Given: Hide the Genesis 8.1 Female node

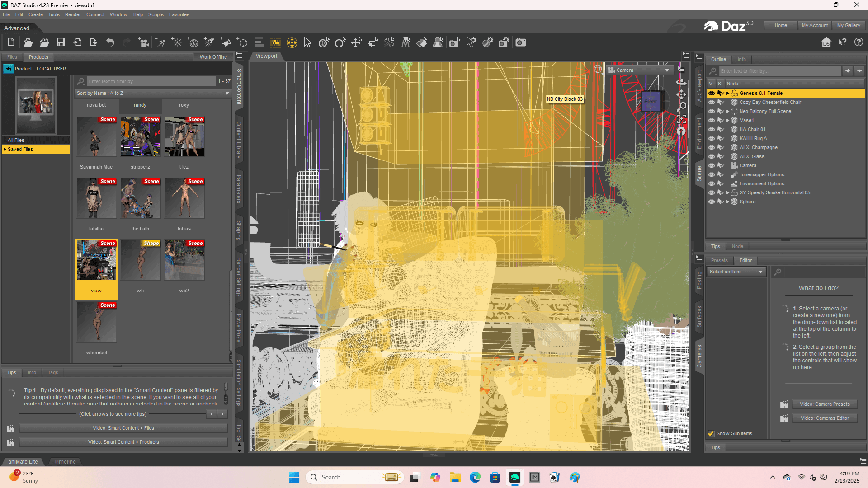Looking at the screenshot, I should click(x=712, y=93).
